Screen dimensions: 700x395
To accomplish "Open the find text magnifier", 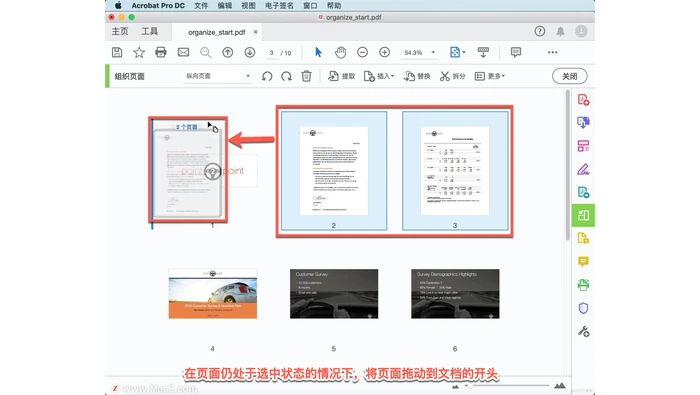I will [205, 52].
